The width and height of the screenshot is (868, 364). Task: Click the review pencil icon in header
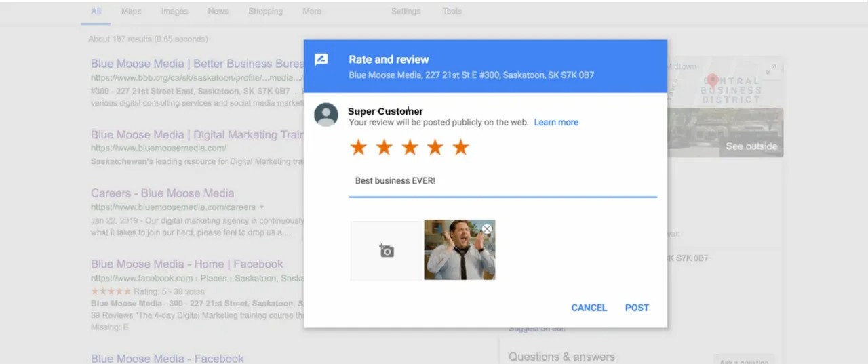321,60
